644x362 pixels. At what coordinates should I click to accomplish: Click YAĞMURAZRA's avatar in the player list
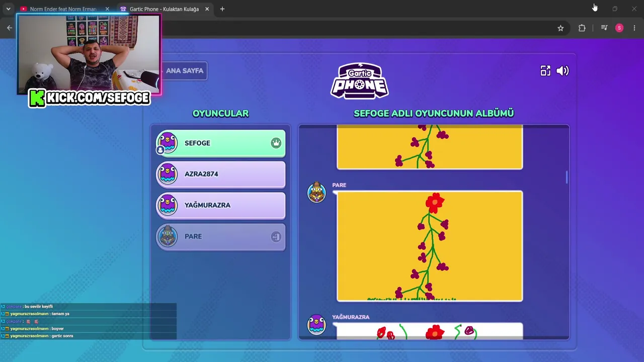tap(167, 205)
